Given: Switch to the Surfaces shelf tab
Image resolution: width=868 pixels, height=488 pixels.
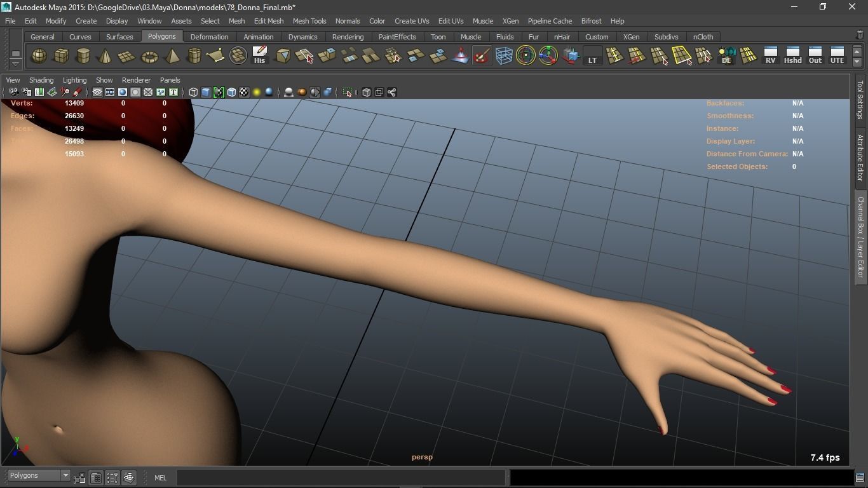Looking at the screenshot, I should (119, 37).
